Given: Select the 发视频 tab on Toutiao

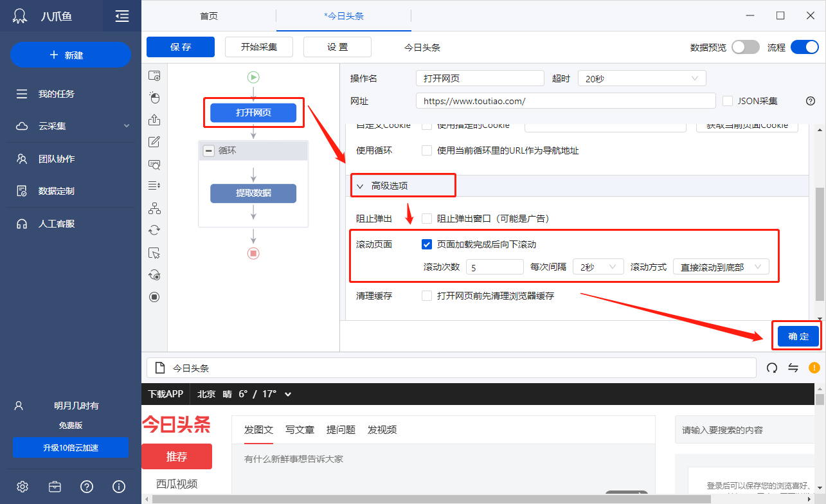Looking at the screenshot, I should click(x=382, y=429).
